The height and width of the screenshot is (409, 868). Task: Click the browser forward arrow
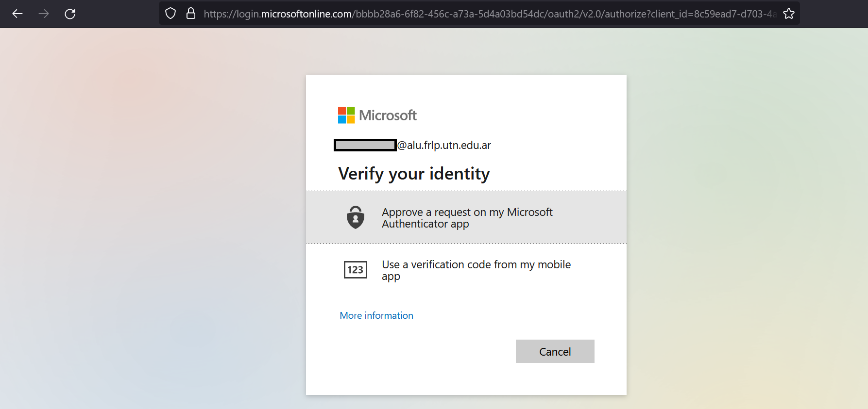coord(44,14)
